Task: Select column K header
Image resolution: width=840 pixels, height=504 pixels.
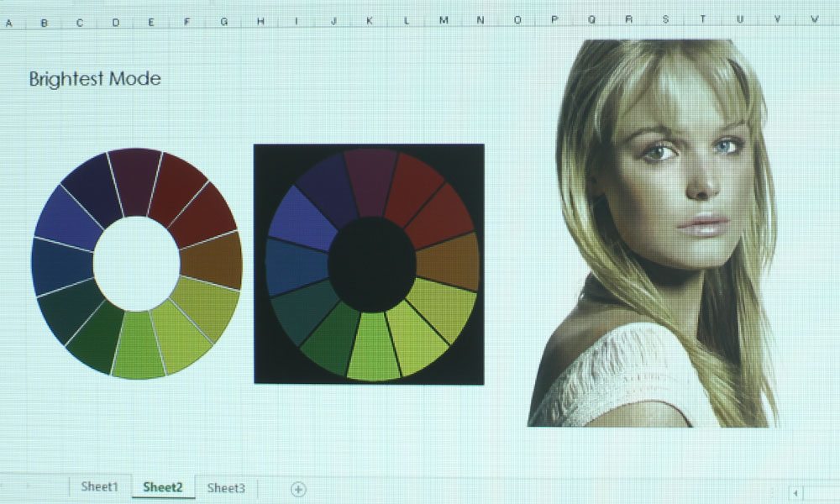Action: (370, 20)
